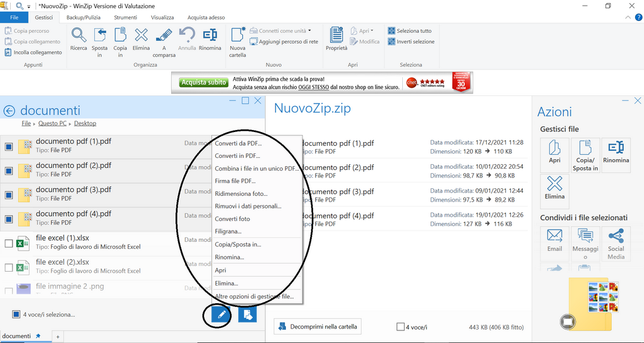The width and height of the screenshot is (644, 343).
Task: Open the WinZip help question mark
Action: click(x=639, y=17)
